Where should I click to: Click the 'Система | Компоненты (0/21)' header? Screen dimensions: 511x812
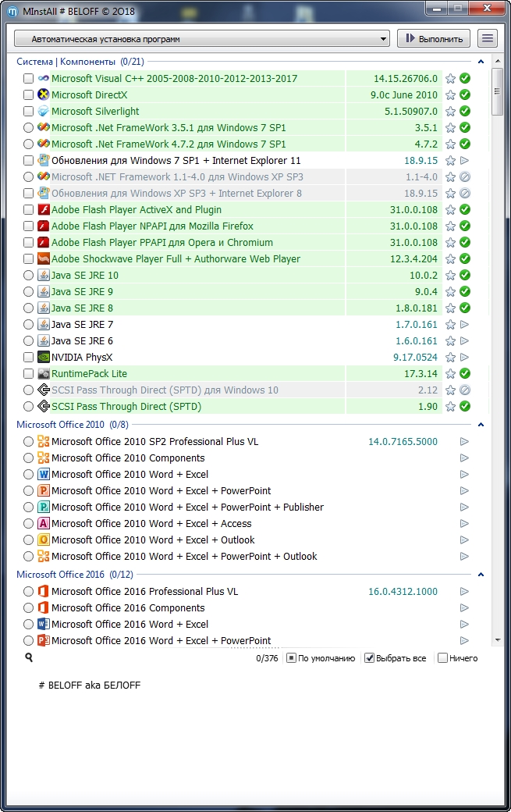coord(80,62)
